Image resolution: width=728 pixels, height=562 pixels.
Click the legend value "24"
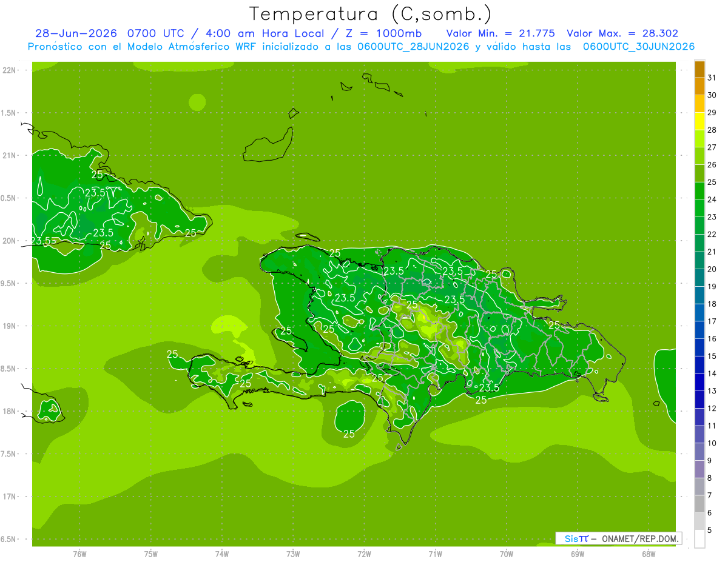(x=712, y=199)
